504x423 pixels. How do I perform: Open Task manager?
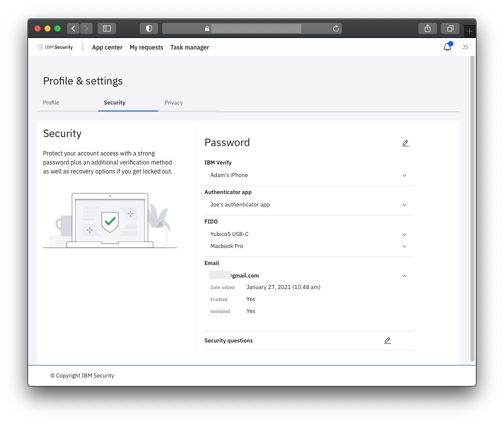(x=190, y=47)
